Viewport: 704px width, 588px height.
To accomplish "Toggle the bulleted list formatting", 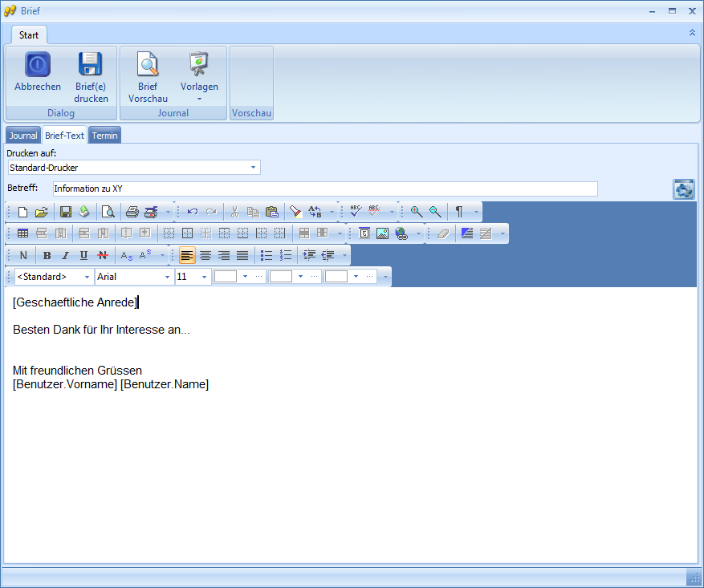I will tap(267, 254).
